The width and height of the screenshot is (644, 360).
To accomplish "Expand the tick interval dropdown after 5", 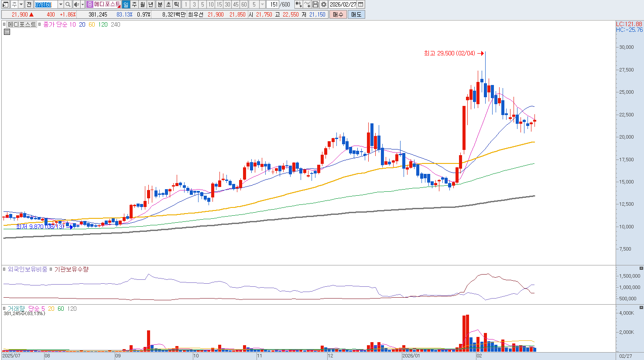I will 262,4.
